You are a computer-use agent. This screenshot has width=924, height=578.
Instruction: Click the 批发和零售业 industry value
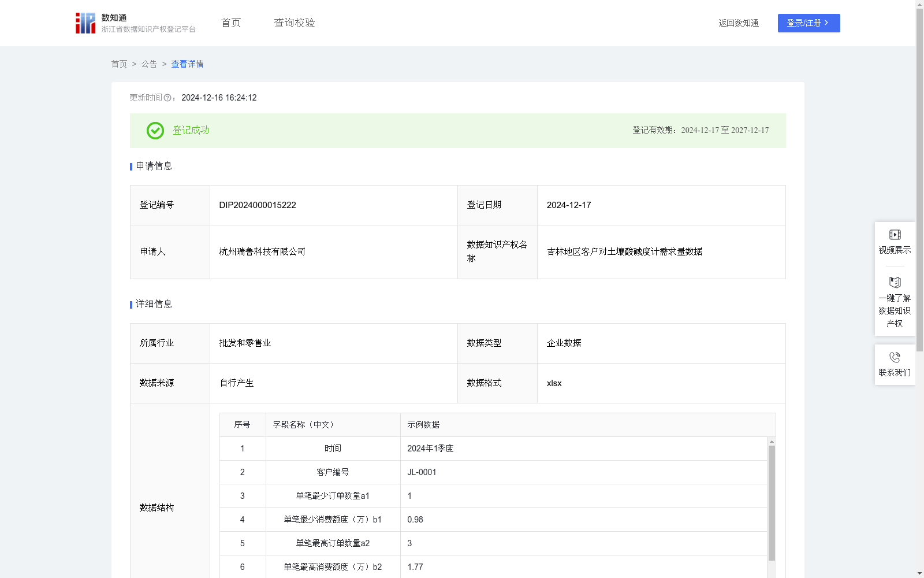click(x=245, y=343)
